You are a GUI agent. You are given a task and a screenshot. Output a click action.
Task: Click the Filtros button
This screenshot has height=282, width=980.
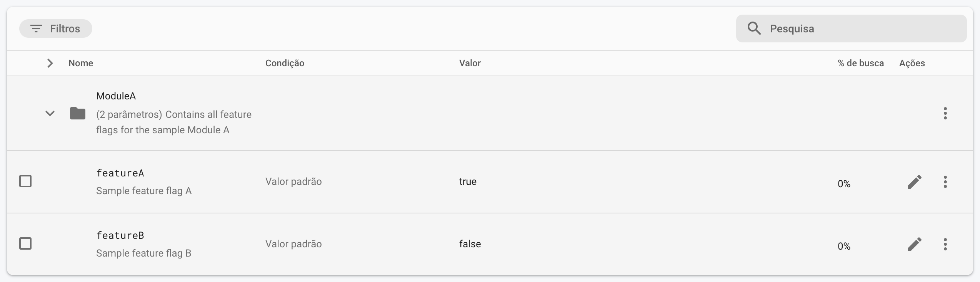[x=56, y=28]
